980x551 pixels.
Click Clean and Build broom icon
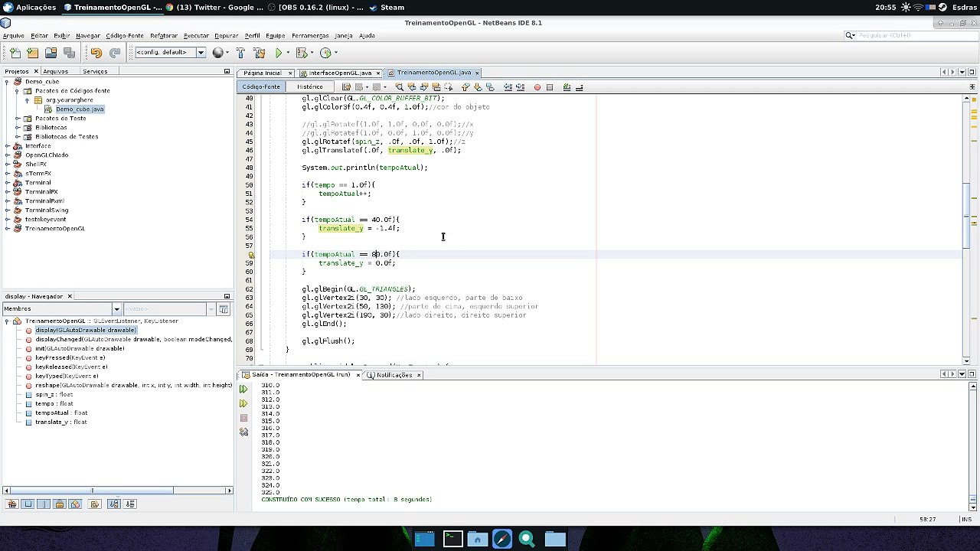point(259,53)
